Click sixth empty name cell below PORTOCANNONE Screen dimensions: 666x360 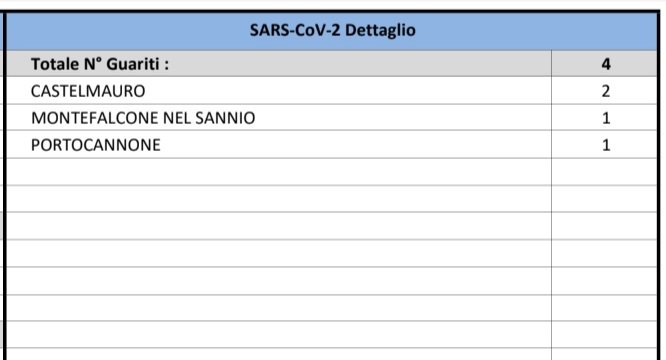pyautogui.click(x=279, y=308)
